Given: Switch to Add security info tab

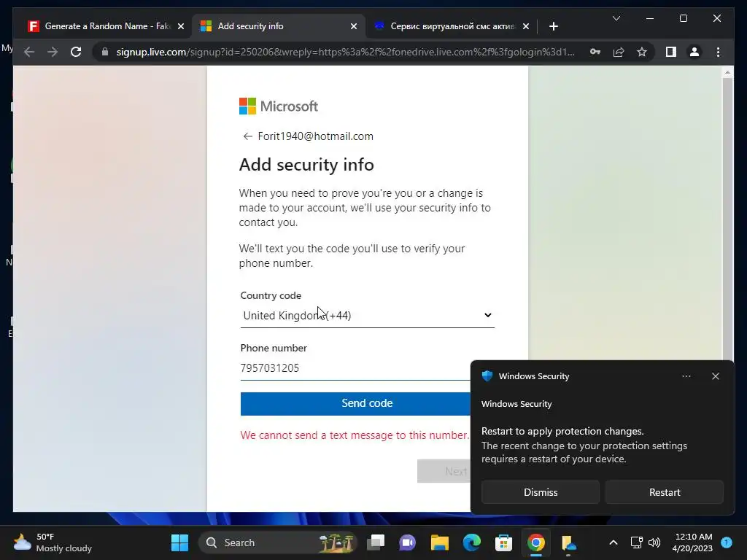Looking at the screenshot, I should click(278, 26).
